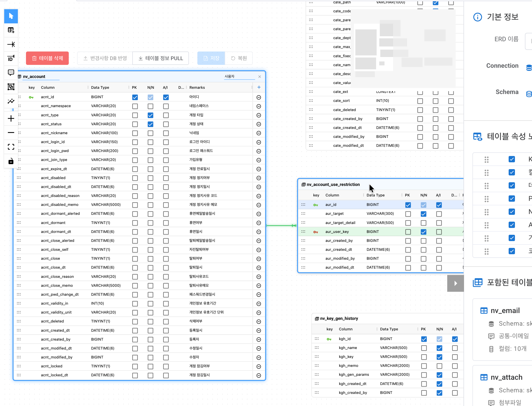The height and width of the screenshot is (406, 532).
Task: Select the pointer cursor tool
Action: pyautogui.click(x=11, y=16)
